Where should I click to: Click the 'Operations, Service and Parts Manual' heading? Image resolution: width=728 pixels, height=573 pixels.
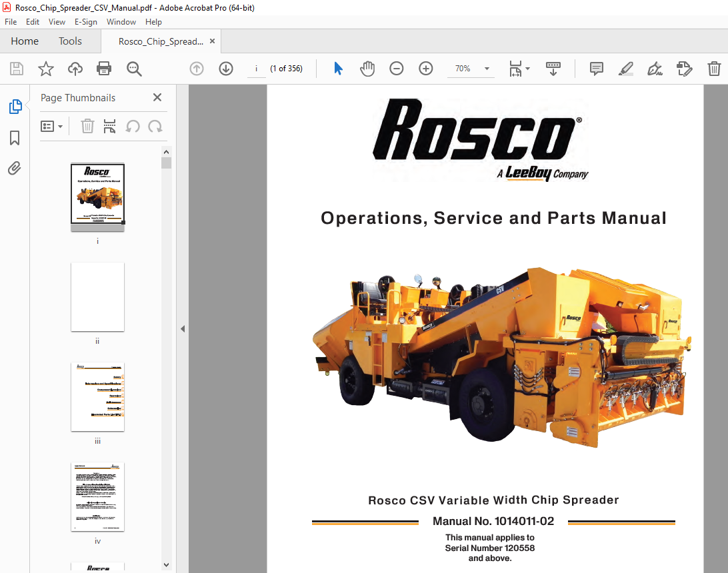click(x=493, y=218)
